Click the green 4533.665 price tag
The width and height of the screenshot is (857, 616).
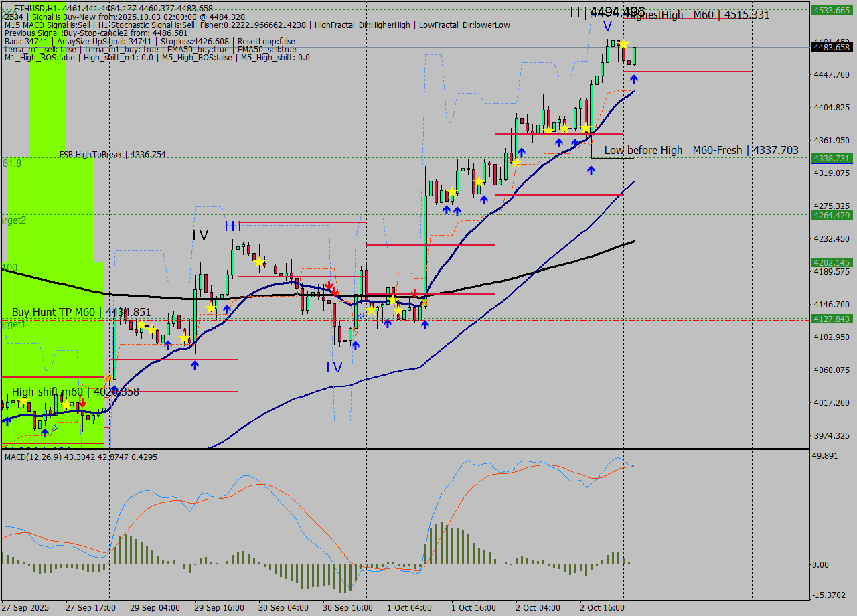point(831,10)
